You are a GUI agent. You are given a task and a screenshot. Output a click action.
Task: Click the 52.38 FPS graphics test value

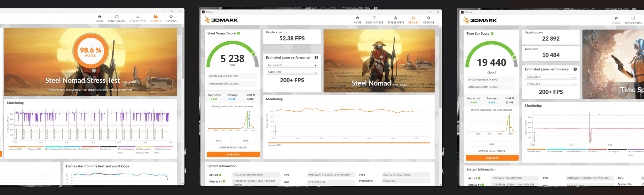coord(292,38)
